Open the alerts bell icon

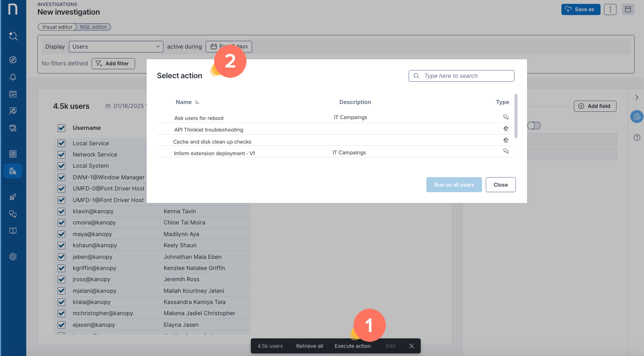(13, 77)
